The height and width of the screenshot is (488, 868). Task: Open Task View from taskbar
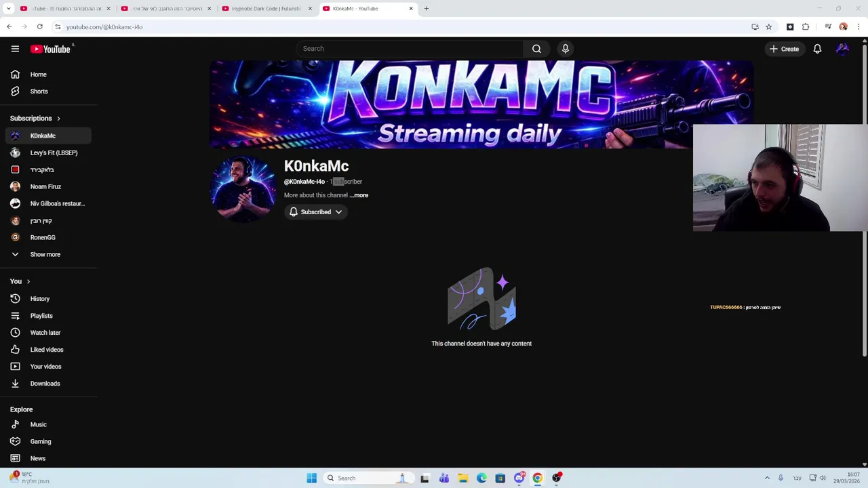(x=425, y=478)
